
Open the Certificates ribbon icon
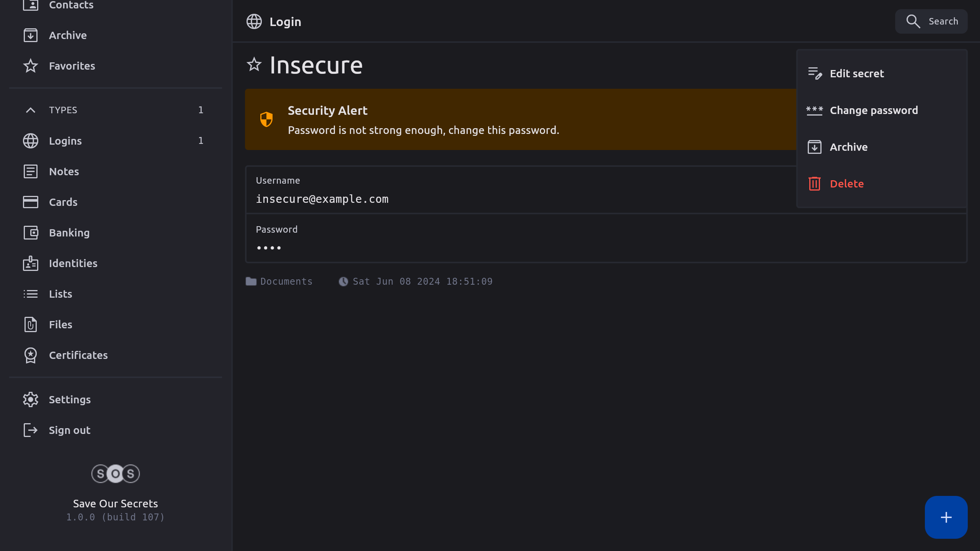(31, 355)
